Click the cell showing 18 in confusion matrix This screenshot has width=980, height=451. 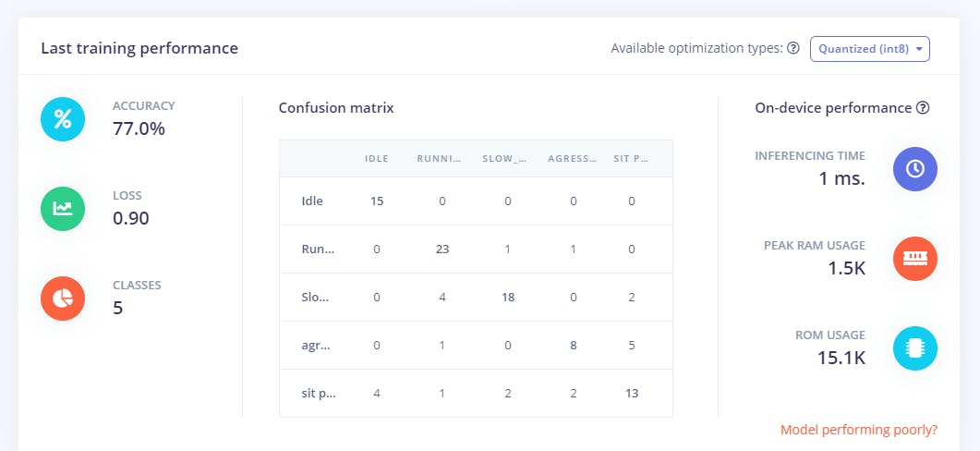click(507, 298)
